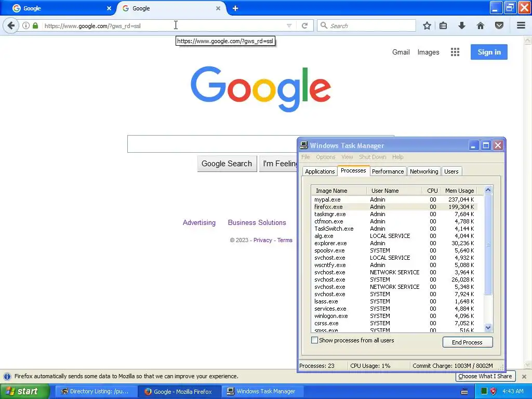Open Task Manager View menu
532x399 pixels.
[x=347, y=157]
